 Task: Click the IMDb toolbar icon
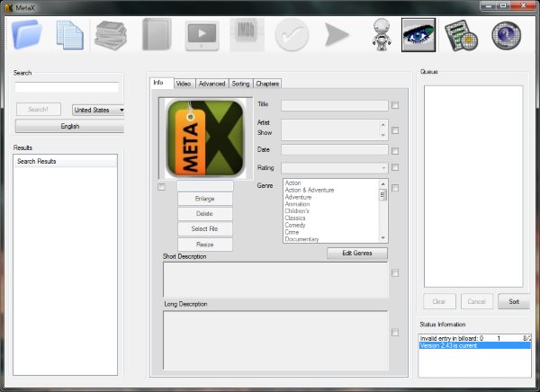click(247, 35)
